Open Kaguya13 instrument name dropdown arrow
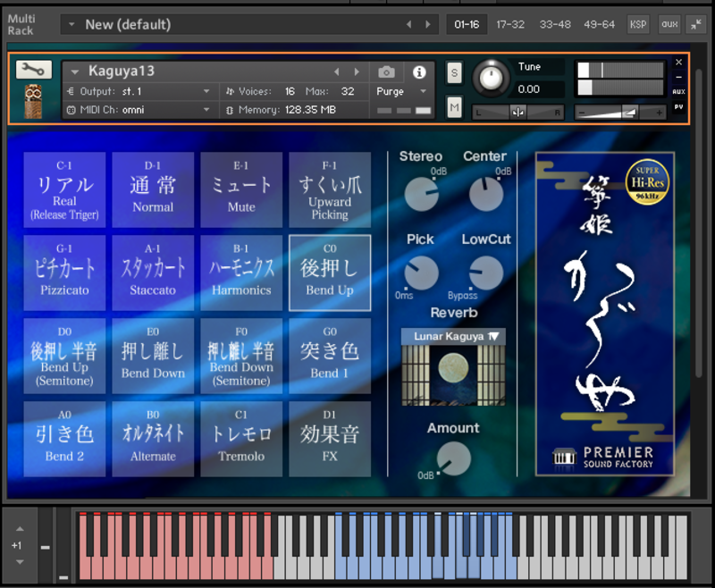 [x=75, y=72]
